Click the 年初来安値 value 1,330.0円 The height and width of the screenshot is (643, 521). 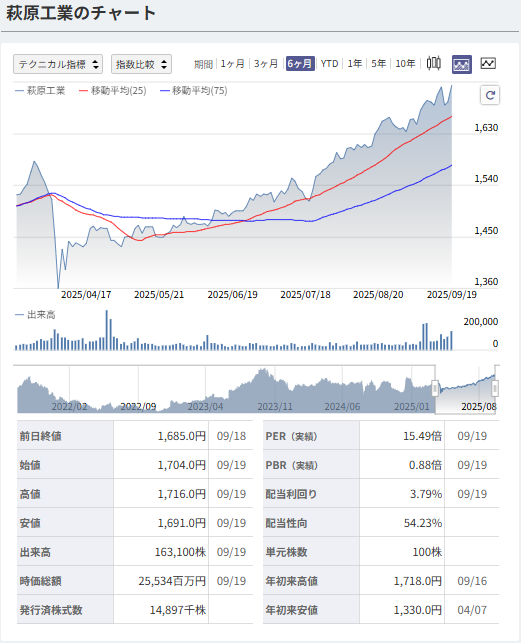[x=418, y=610]
